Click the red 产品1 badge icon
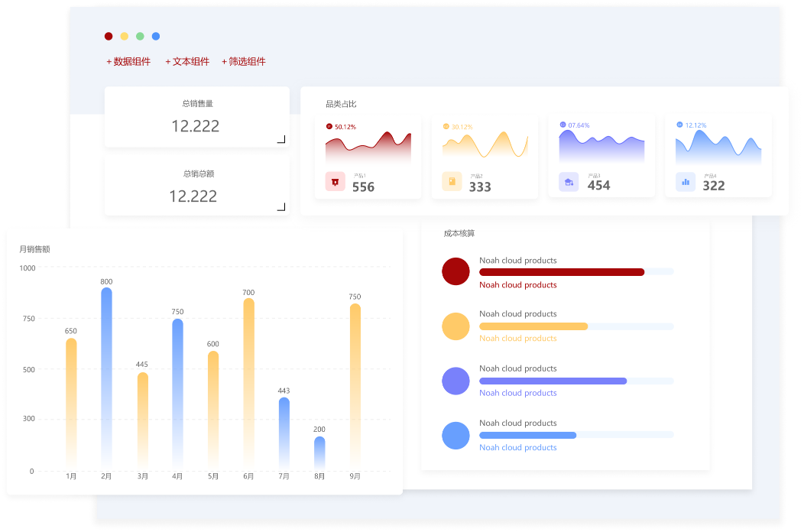 coord(335,182)
